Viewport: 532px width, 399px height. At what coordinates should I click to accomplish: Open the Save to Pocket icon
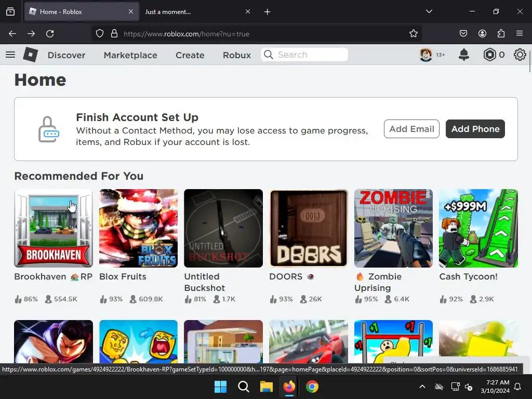pyautogui.click(x=463, y=34)
